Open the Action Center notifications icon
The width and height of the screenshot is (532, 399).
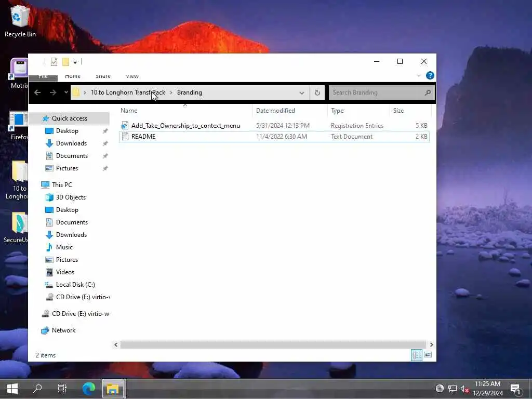516,389
